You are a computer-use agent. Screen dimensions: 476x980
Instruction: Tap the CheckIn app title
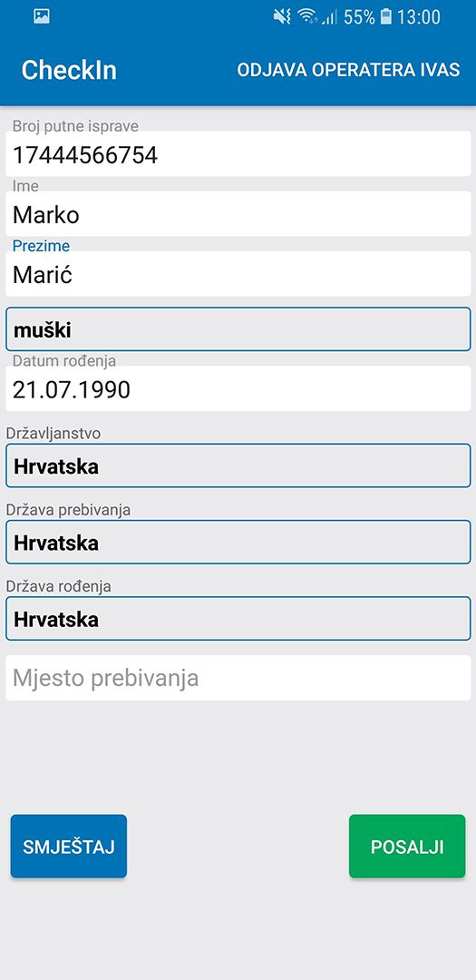(x=69, y=70)
